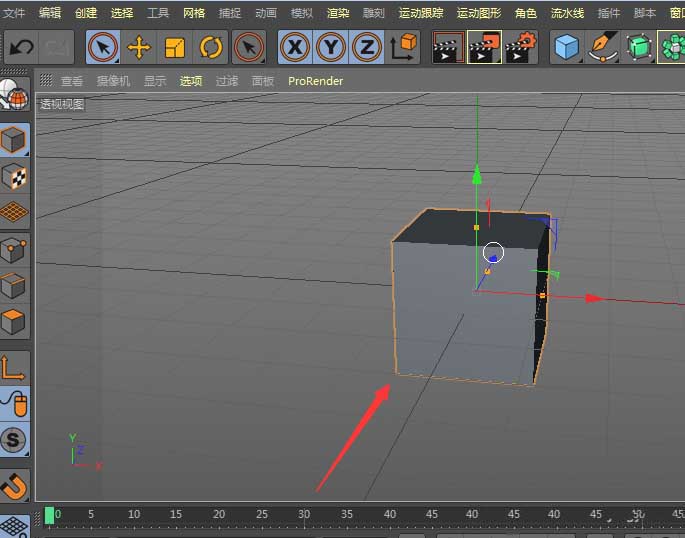
Task: Open the spline Pen tool
Action: tap(603, 47)
